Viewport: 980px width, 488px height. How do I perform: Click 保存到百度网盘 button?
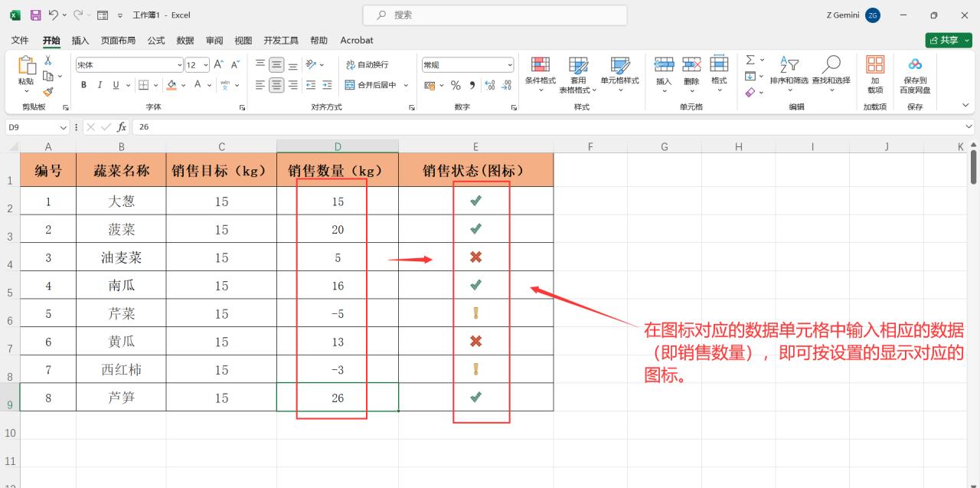pos(915,75)
